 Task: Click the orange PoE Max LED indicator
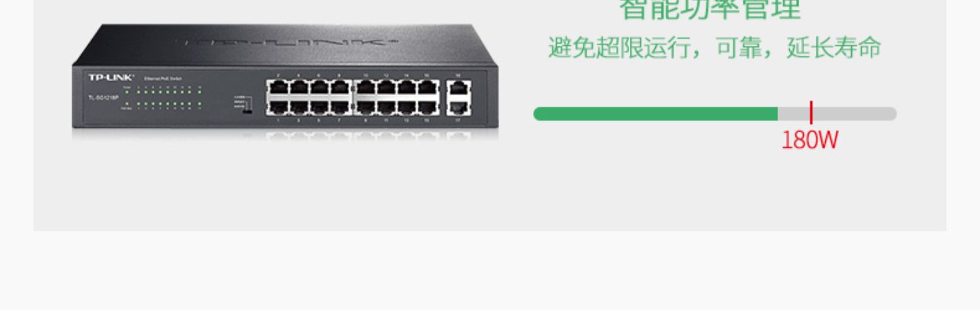click(x=127, y=103)
